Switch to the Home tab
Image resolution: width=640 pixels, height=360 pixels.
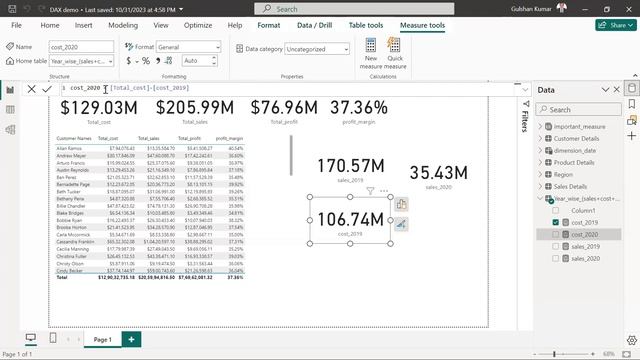[x=50, y=25]
